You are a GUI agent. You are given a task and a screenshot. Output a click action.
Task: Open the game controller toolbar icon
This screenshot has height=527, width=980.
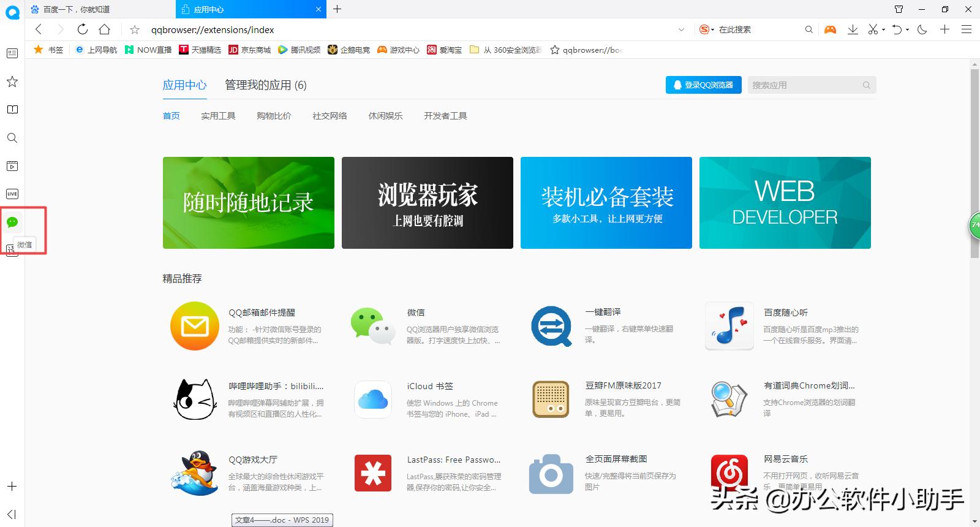[x=830, y=29]
